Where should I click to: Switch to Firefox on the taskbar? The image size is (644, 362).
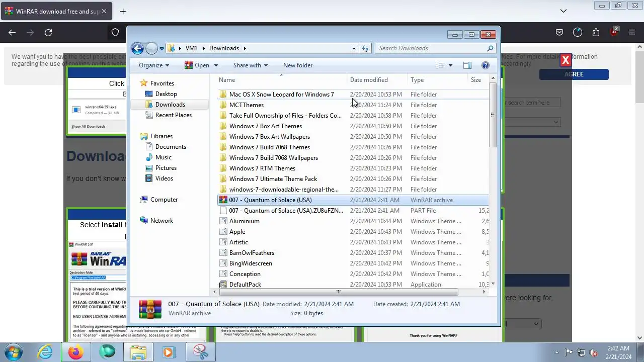click(76, 352)
